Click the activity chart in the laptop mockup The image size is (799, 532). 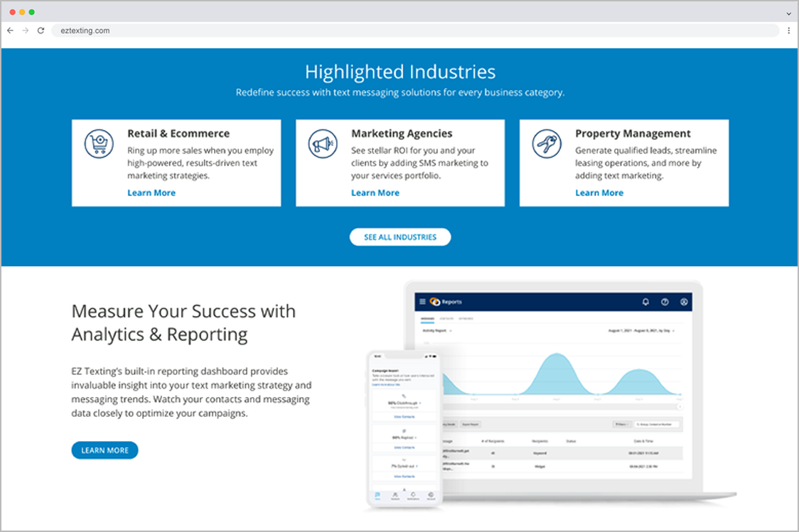pos(561,371)
